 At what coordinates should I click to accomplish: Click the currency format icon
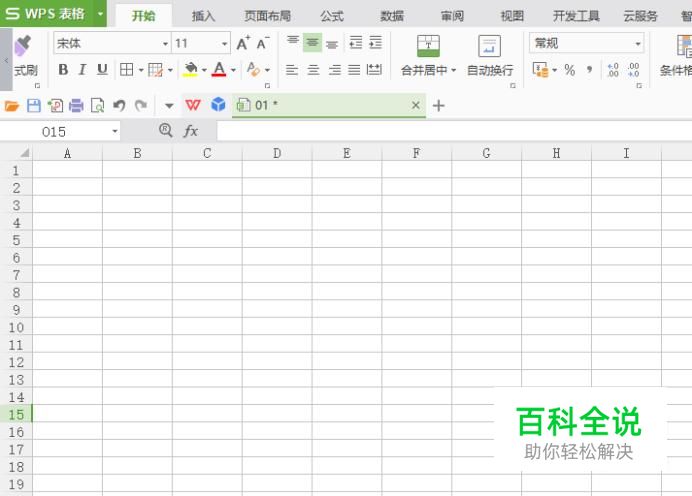pyautogui.click(x=541, y=69)
